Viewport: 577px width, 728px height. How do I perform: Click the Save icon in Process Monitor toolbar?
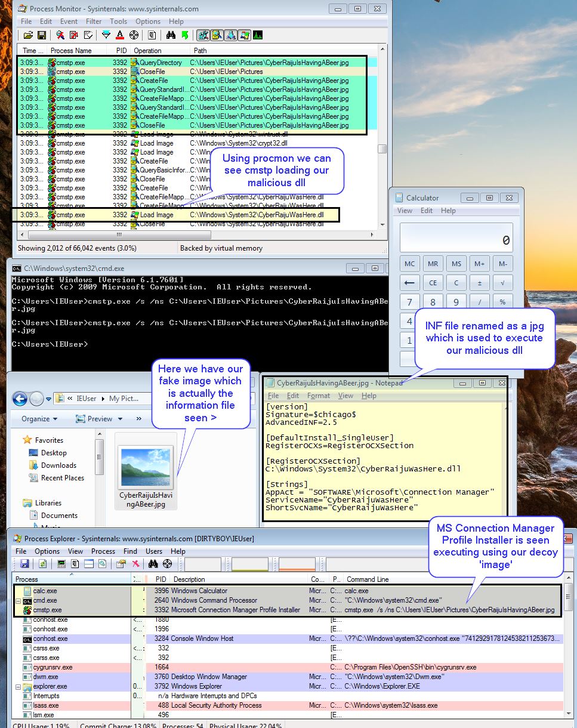[42, 35]
